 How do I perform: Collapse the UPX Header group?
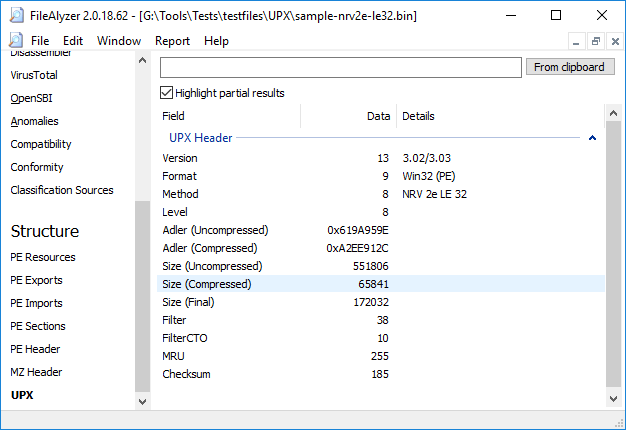pos(593,138)
